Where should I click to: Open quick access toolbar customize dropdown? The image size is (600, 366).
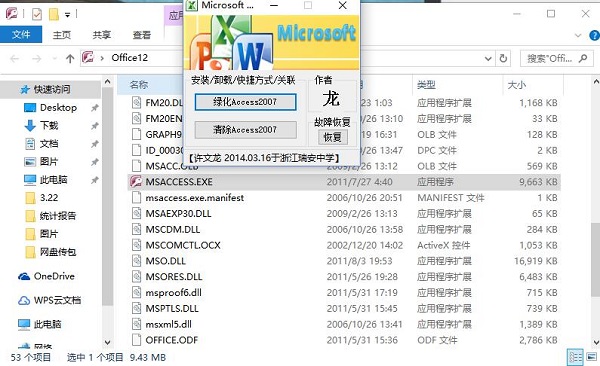[x=67, y=15]
